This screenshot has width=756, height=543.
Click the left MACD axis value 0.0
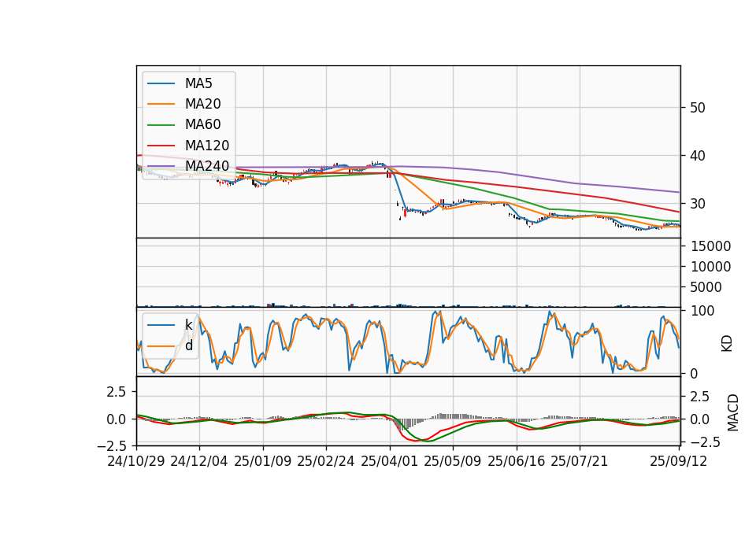(x=117, y=419)
